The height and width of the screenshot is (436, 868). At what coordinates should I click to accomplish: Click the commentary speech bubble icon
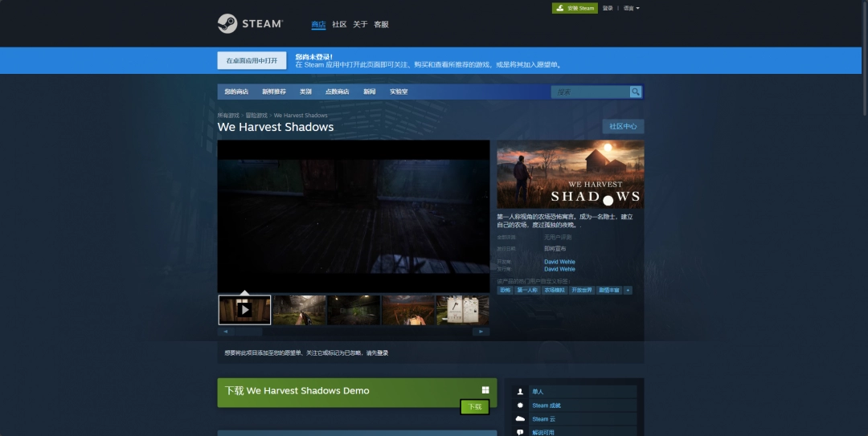pyautogui.click(x=520, y=432)
